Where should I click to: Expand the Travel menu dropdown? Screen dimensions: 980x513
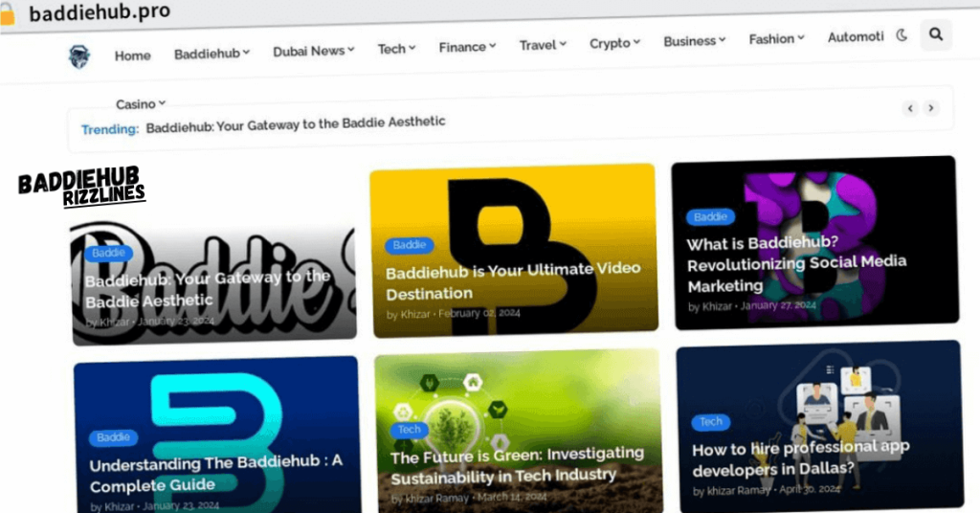[x=543, y=44]
